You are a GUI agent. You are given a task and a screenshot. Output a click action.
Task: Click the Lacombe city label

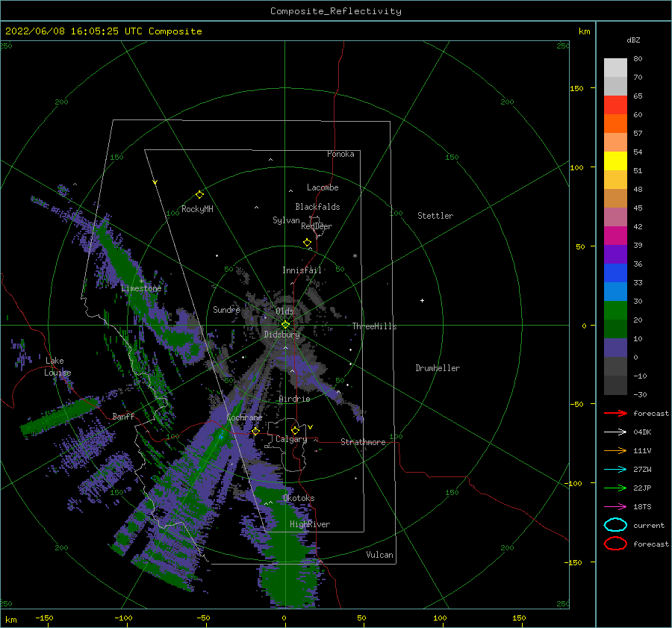pos(323,187)
